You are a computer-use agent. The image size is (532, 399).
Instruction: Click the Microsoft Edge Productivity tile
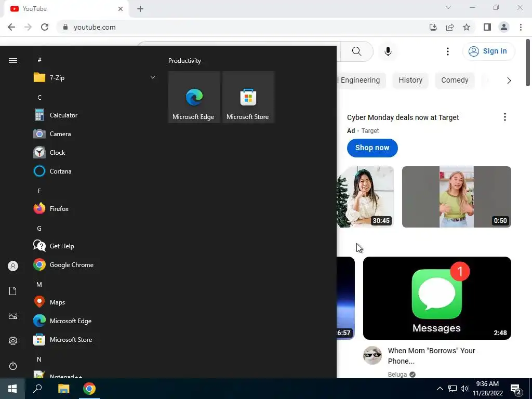[194, 97]
